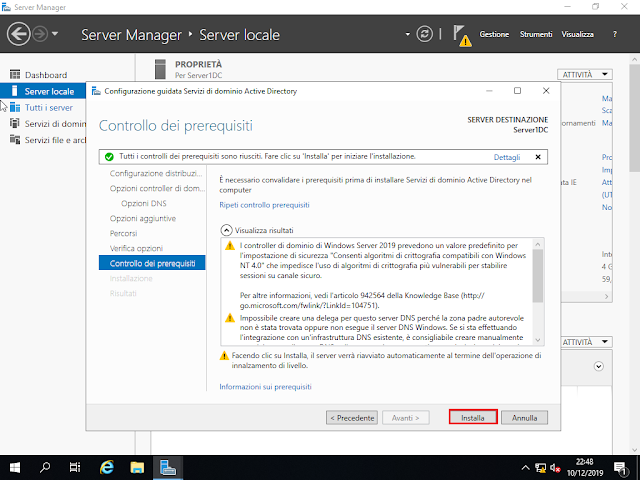640x480 pixels.
Task: Open Task View on the taskbar
Action: [75, 467]
